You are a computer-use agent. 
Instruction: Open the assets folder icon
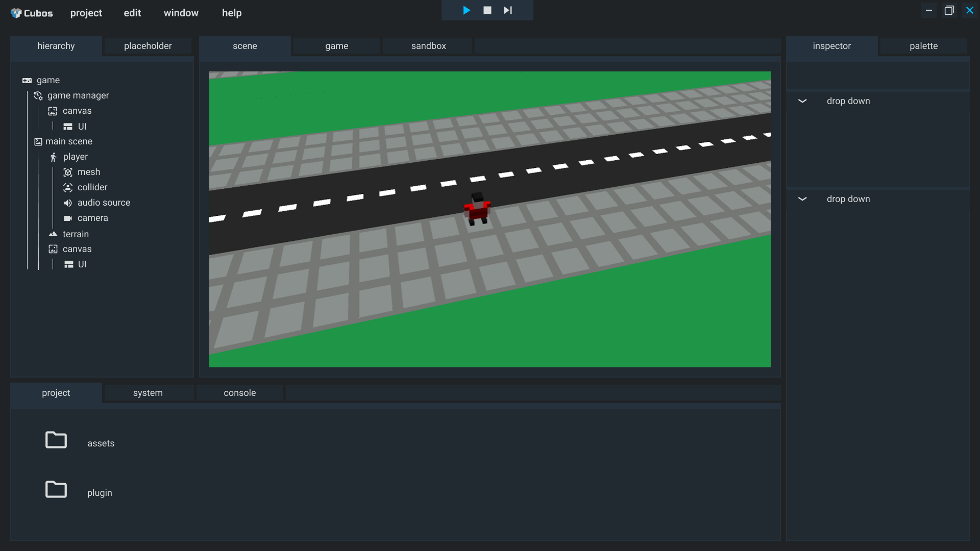tap(56, 440)
